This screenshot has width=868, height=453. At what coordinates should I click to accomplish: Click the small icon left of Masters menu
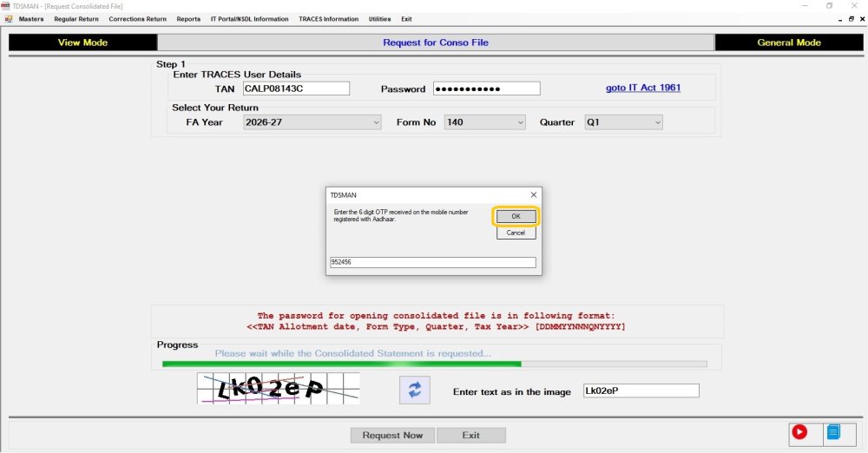9,19
